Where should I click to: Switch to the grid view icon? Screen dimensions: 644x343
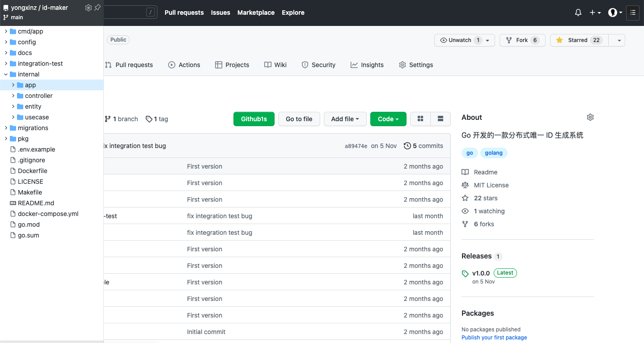coord(420,119)
